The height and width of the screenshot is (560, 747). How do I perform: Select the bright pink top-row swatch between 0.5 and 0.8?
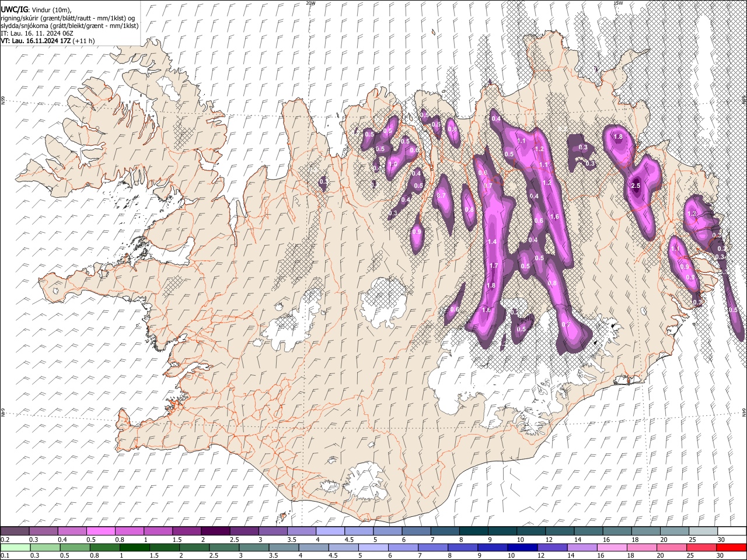pos(100,531)
